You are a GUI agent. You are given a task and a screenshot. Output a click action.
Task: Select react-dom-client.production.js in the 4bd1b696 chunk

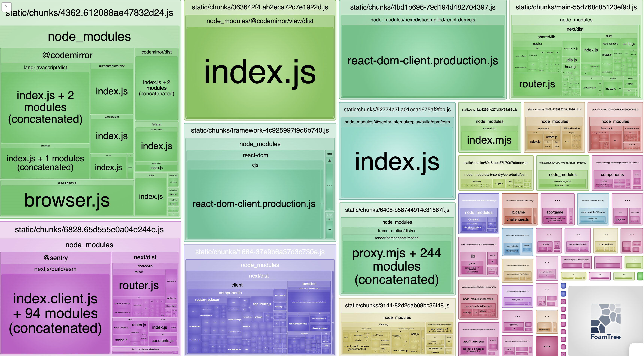pos(423,61)
